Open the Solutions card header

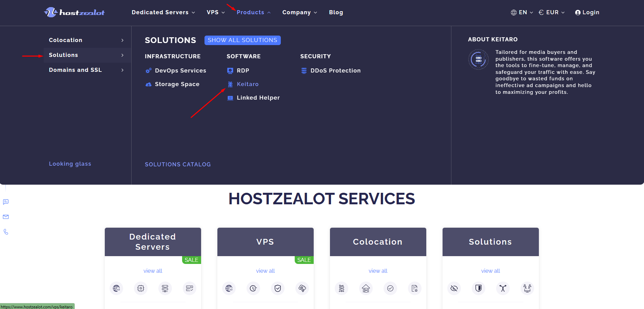tap(491, 242)
